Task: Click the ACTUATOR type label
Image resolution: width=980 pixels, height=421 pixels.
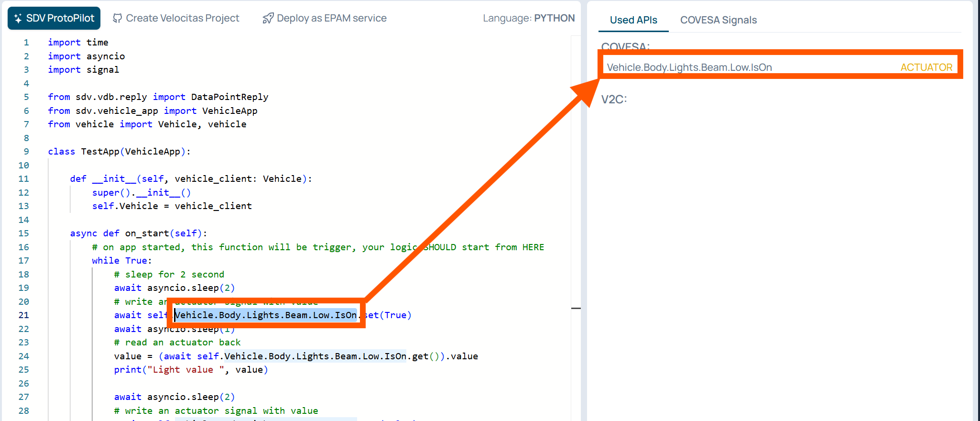Action: [926, 67]
